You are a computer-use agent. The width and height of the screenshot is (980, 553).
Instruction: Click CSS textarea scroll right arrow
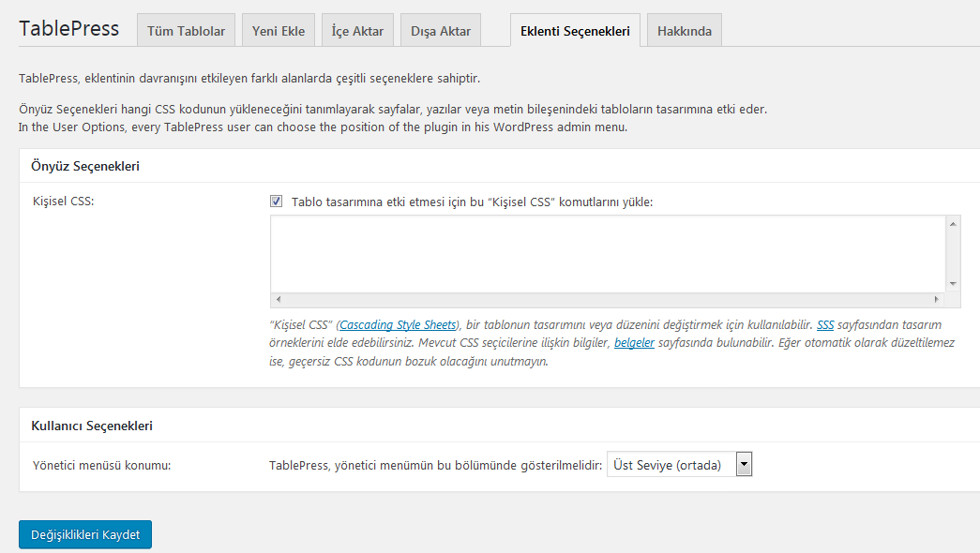click(x=936, y=300)
